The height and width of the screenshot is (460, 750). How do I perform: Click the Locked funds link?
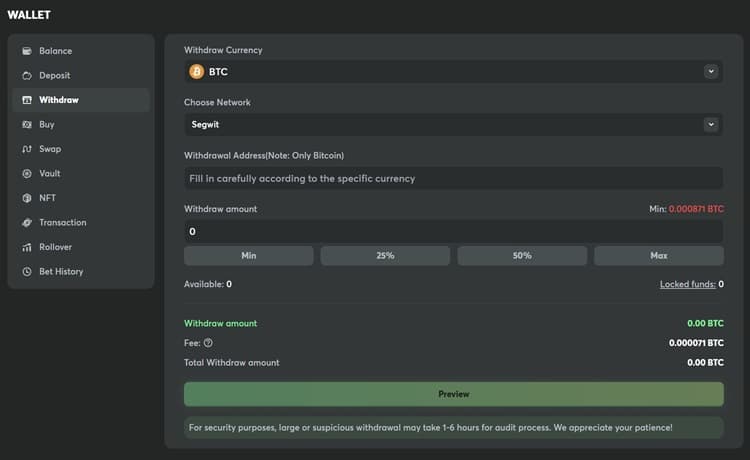(x=686, y=285)
